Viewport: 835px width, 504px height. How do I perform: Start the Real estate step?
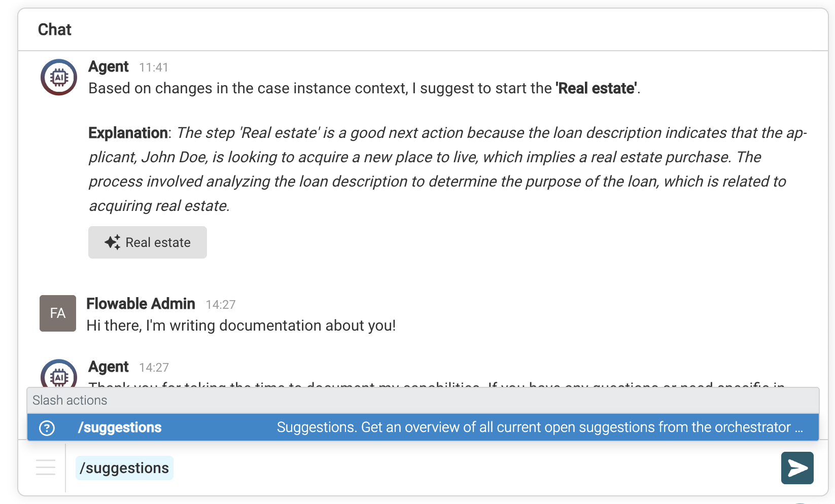[x=147, y=242]
